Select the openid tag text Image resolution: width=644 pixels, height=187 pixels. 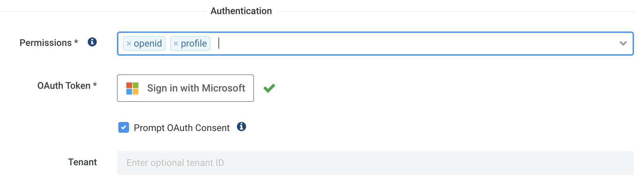148,44
